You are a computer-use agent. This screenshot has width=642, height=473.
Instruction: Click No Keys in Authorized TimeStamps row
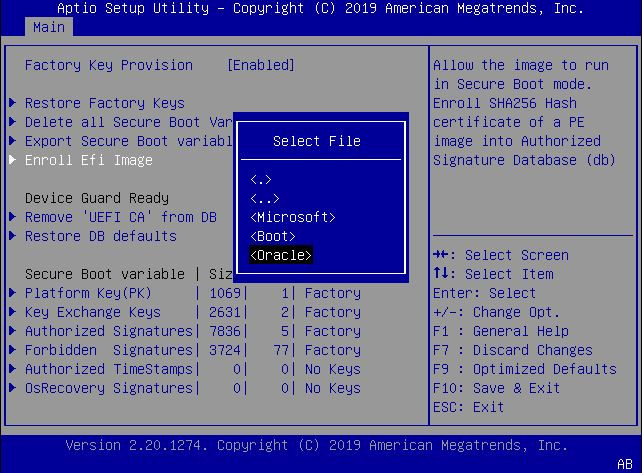[333, 369]
